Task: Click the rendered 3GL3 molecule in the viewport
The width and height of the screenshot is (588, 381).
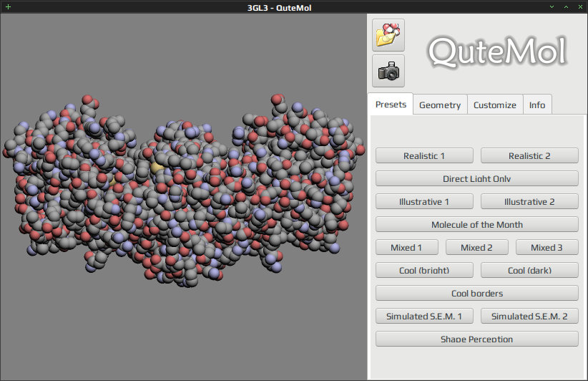Action: tap(184, 190)
